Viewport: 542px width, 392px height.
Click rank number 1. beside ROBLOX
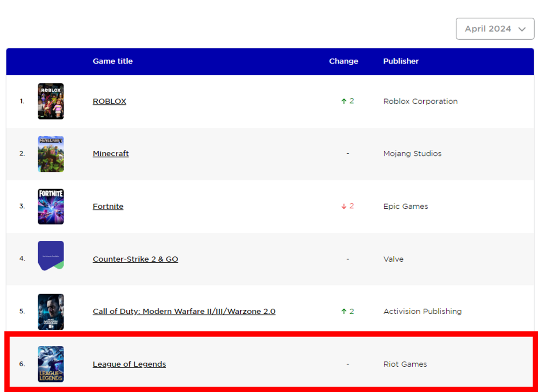click(x=22, y=101)
